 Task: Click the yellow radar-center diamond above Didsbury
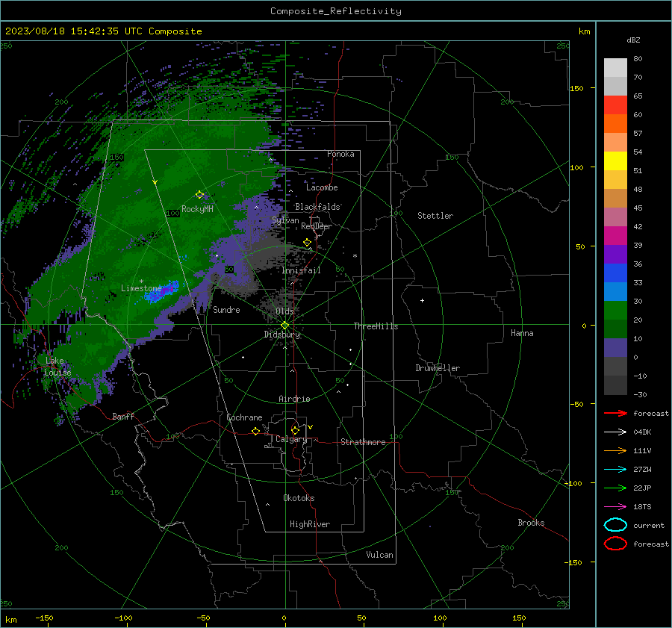tap(284, 326)
